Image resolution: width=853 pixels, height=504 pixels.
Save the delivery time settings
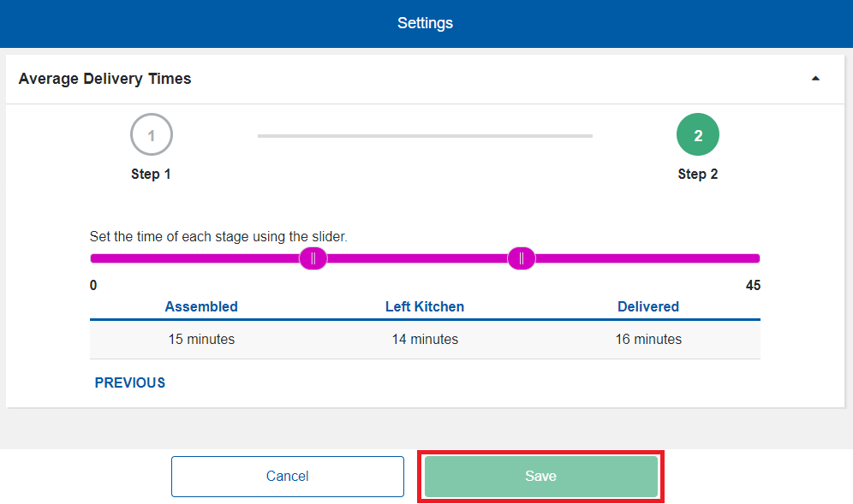[x=540, y=477]
